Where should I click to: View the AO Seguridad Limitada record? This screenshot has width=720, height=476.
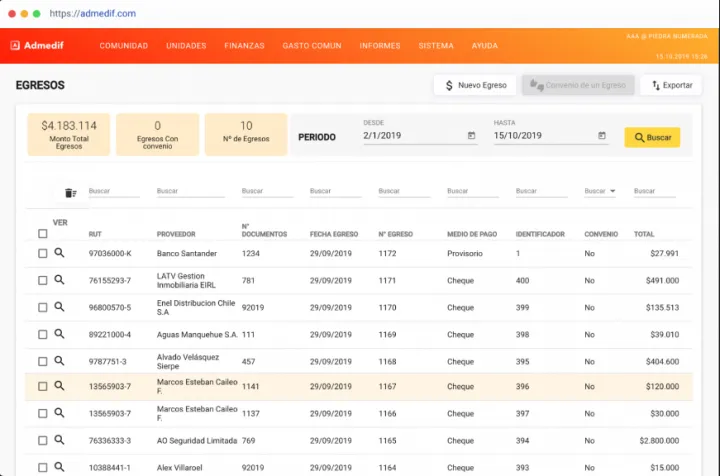[59, 440]
